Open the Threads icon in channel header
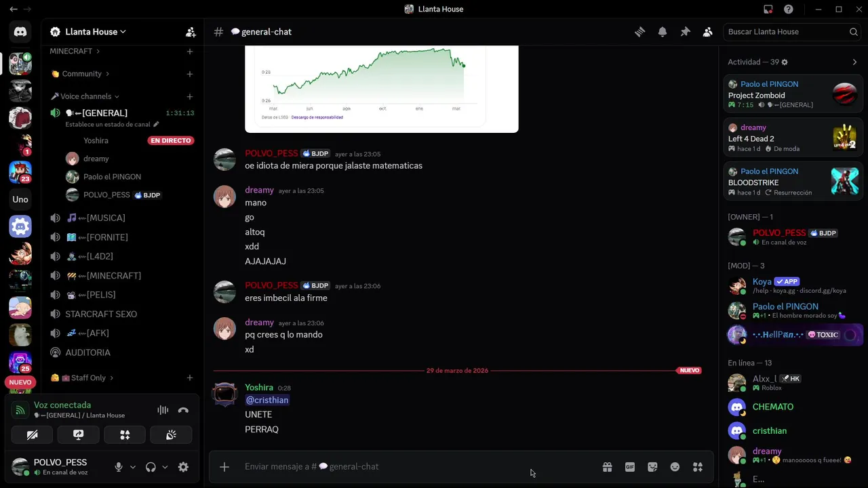The height and width of the screenshot is (488, 868). (639, 32)
